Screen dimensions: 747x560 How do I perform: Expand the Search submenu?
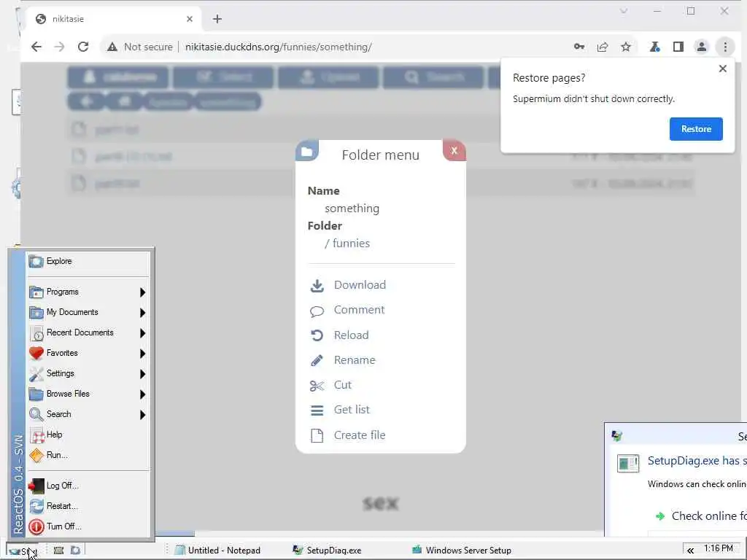pyautogui.click(x=88, y=414)
